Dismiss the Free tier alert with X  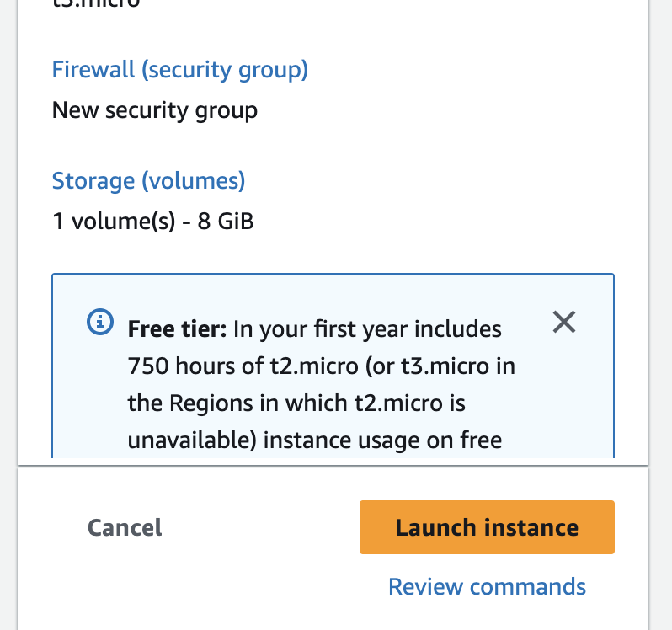[564, 322]
